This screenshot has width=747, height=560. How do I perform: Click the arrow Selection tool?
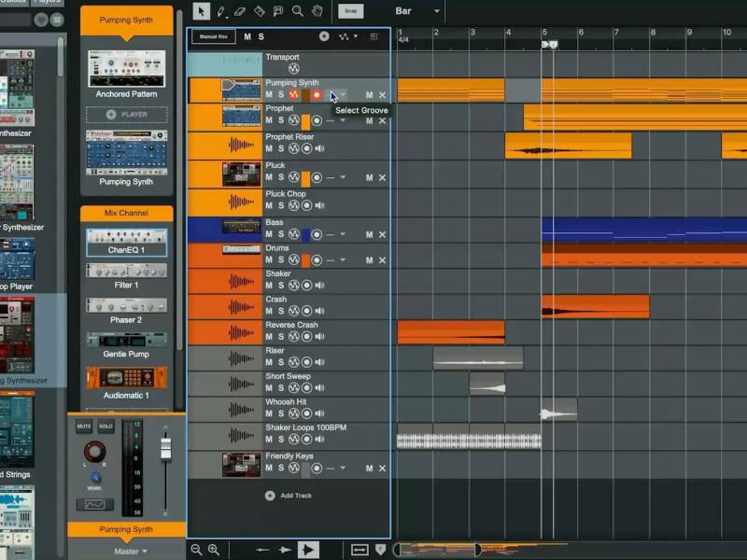pos(202,11)
